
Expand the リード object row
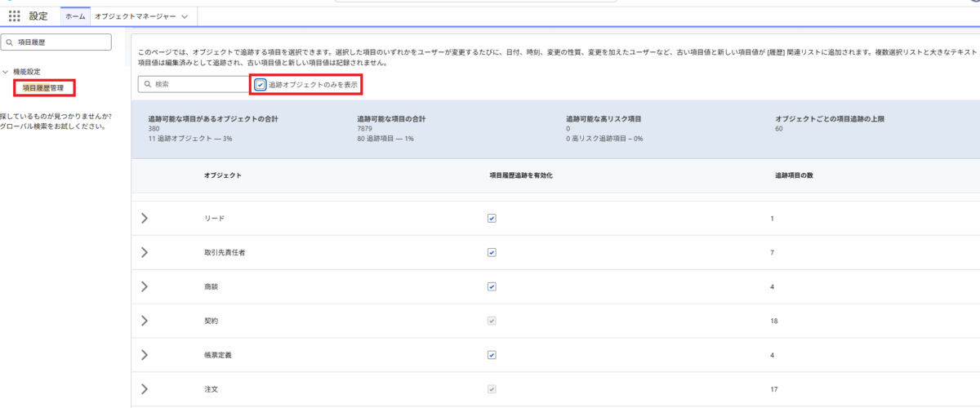[x=145, y=219]
